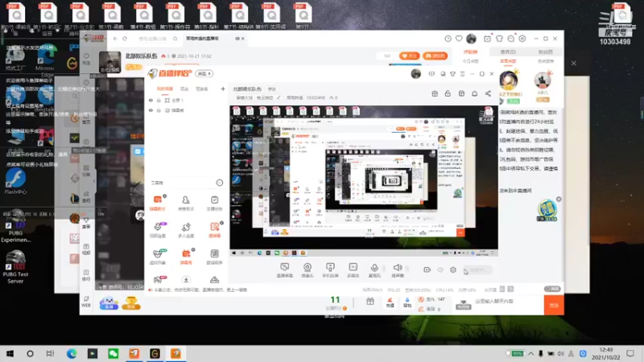644x362 pixels.
Task: Expand the microphone volume arrow
Action: 384,269
